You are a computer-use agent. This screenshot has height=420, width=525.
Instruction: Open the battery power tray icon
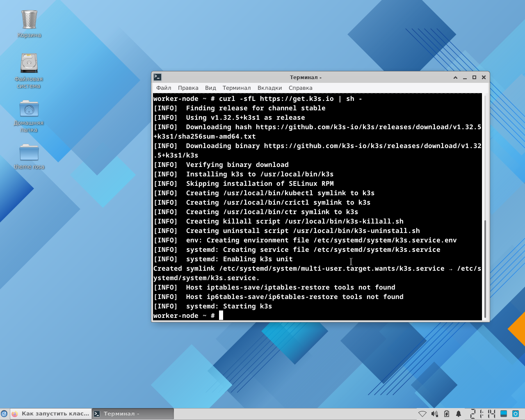tap(447, 414)
